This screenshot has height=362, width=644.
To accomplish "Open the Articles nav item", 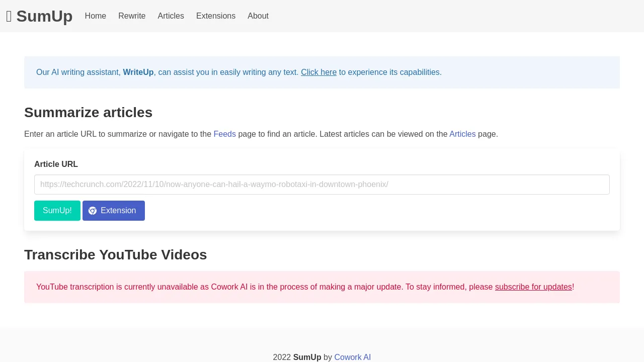I will 171,16.
